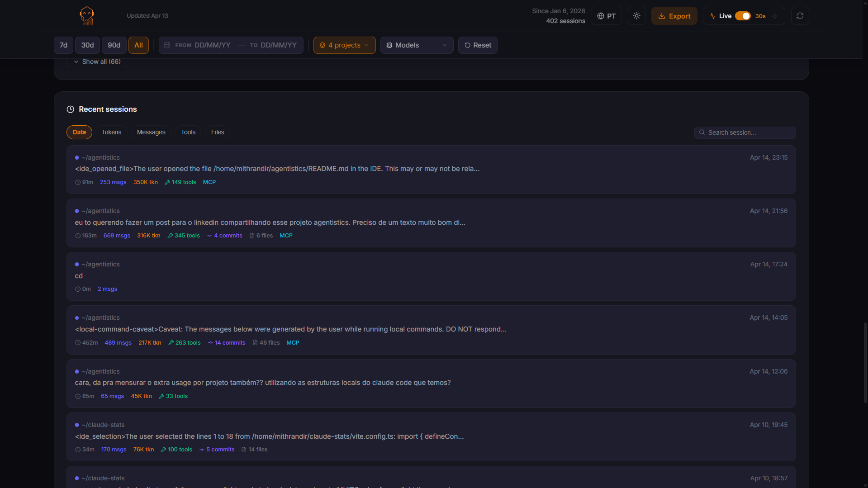The height and width of the screenshot is (488, 868).
Task: Click the refresh icon in the header
Action: pos(800,16)
